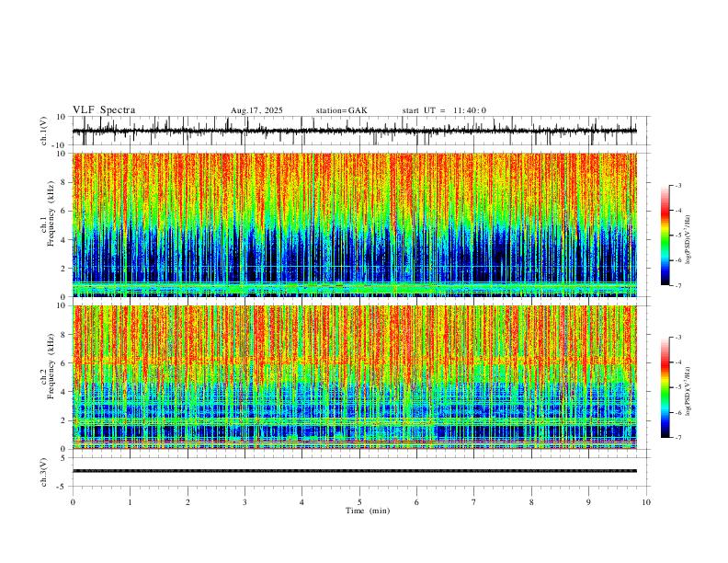728x563 pixels.
Task: Click the time axis tick '3'
Action: pos(245,502)
